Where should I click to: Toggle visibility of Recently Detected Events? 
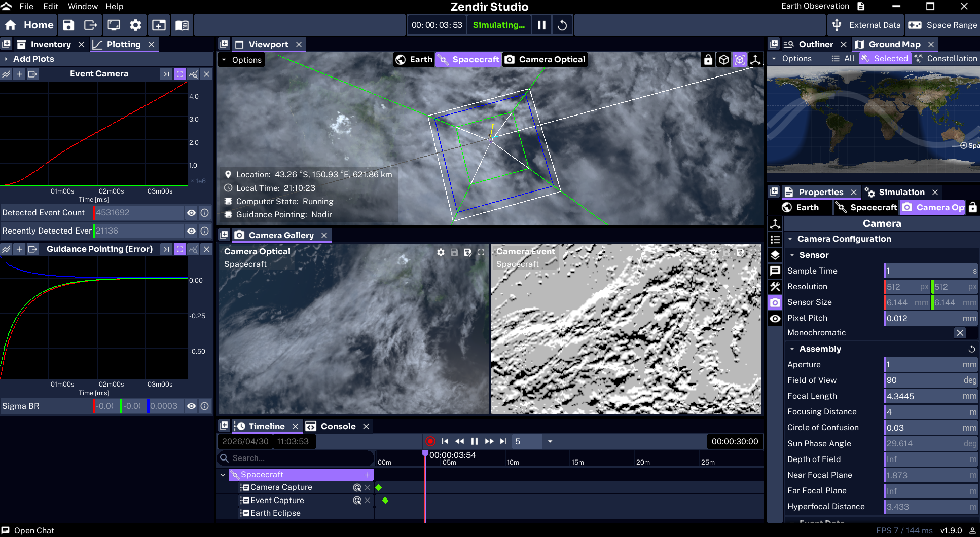(191, 231)
